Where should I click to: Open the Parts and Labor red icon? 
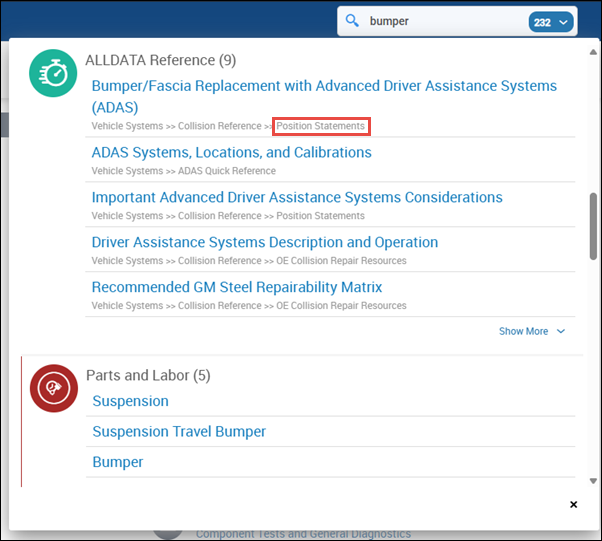point(54,388)
